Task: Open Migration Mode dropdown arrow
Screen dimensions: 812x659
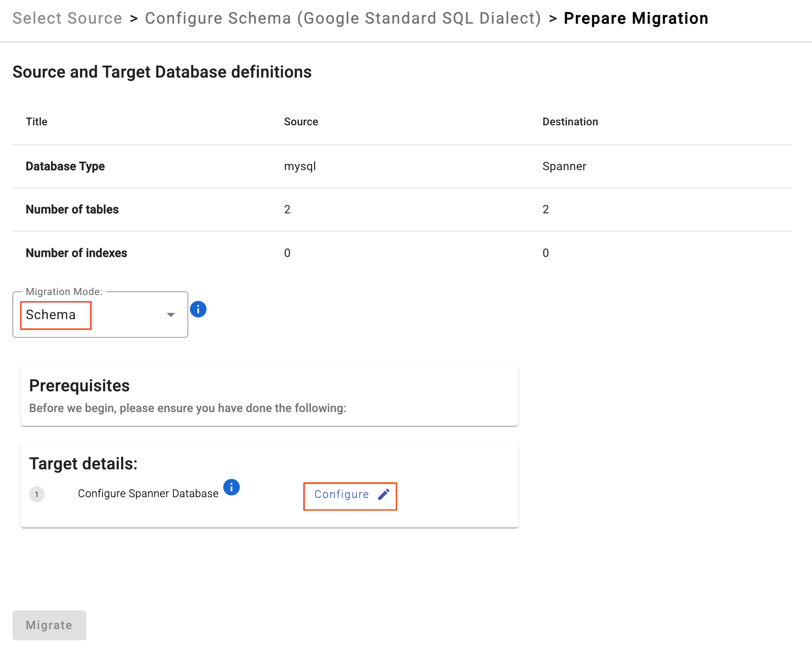Action: (x=170, y=315)
